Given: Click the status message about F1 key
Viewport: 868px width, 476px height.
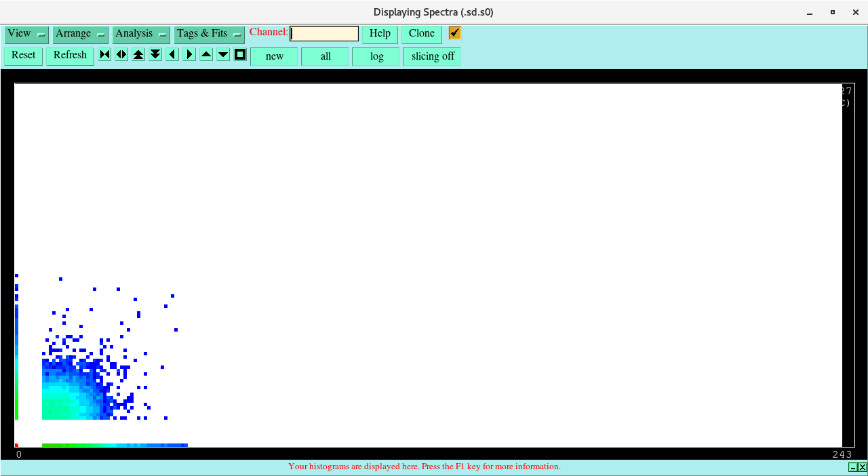Looking at the screenshot, I should tap(425, 467).
